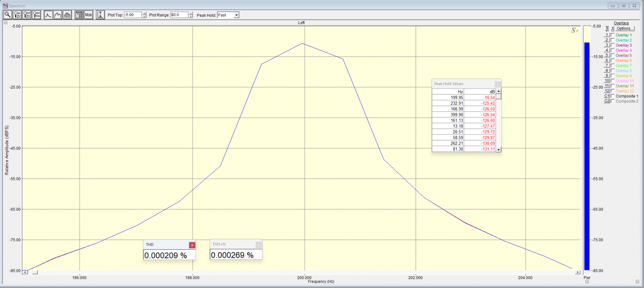644x288 pixels.
Task: Click the Plot Top input field
Action: click(x=133, y=15)
